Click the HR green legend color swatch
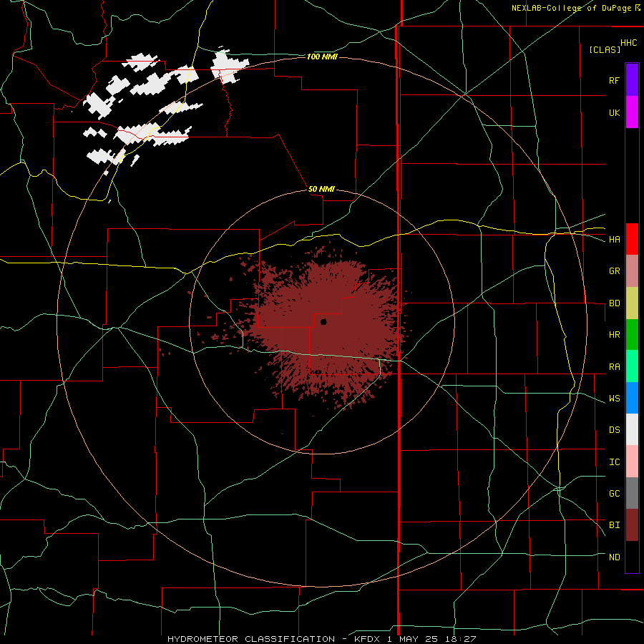The image size is (644, 644). (x=632, y=335)
